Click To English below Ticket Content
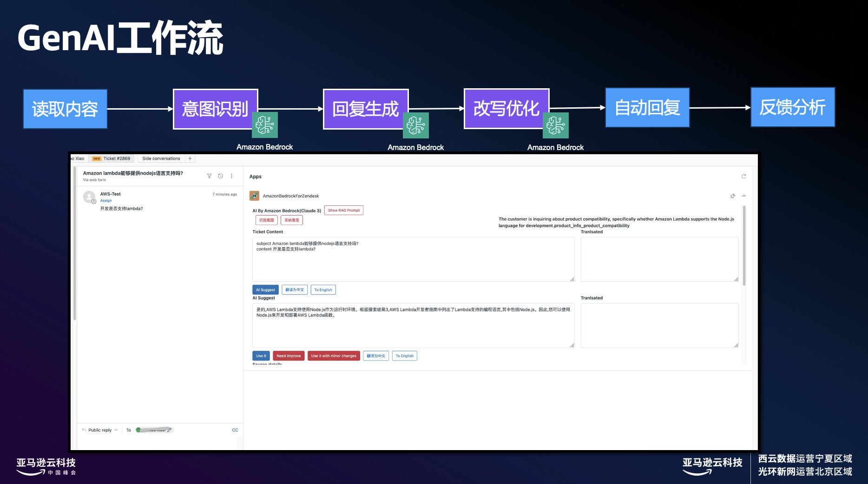This screenshot has width=868, height=484. [x=323, y=290]
